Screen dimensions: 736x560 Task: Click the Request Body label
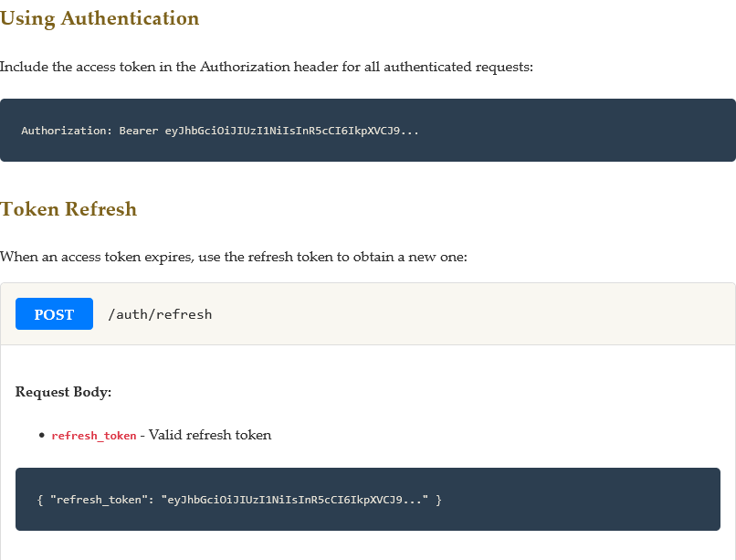pos(63,392)
